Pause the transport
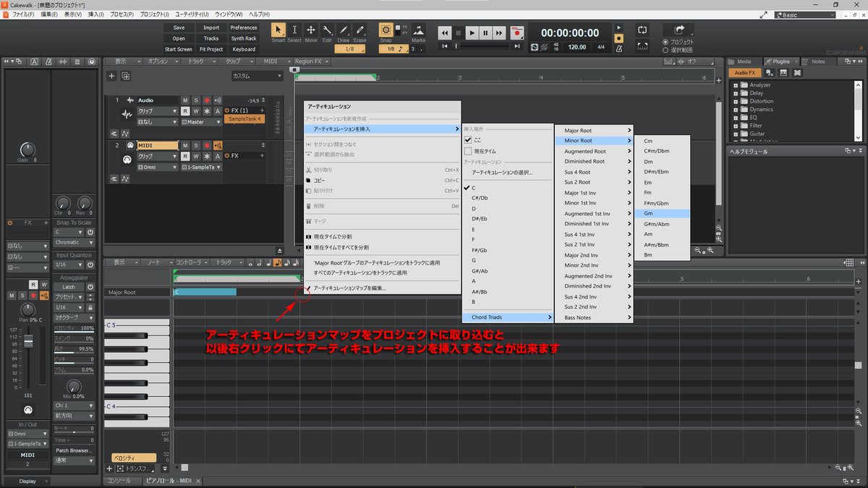868x488 pixels. coord(485,33)
